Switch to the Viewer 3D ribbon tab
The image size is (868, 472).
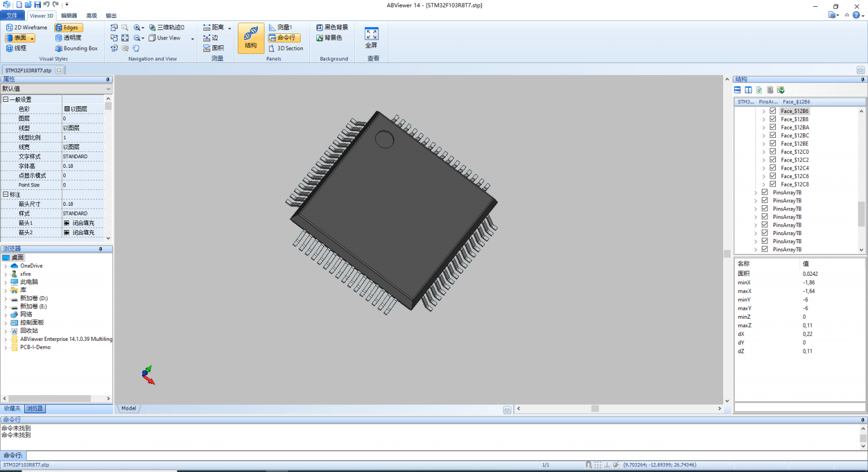[41, 15]
